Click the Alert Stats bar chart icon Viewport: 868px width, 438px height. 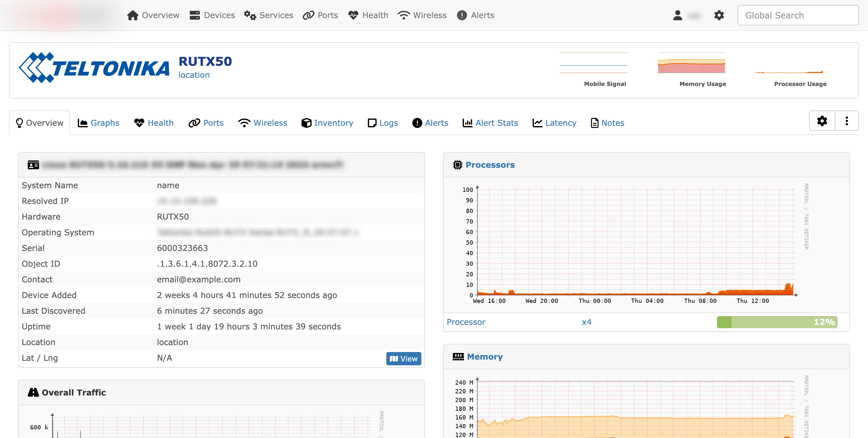point(467,123)
